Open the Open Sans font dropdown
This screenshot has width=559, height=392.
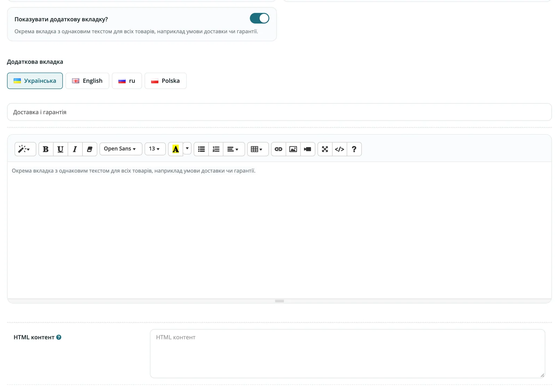pos(121,149)
